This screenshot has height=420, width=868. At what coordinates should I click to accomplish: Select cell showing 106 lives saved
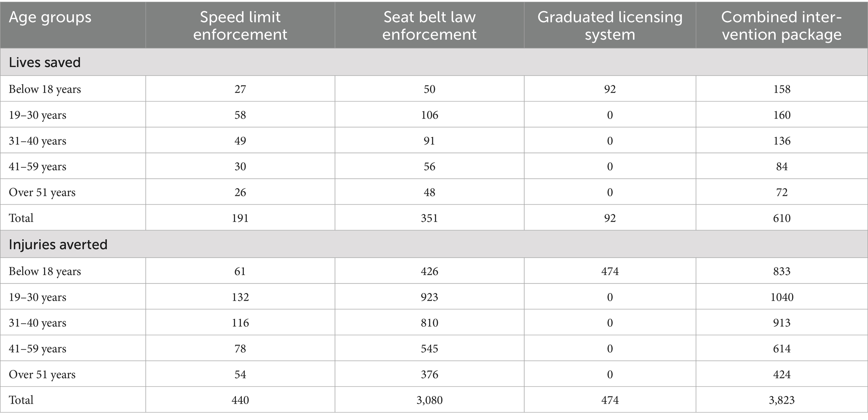click(x=429, y=115)
